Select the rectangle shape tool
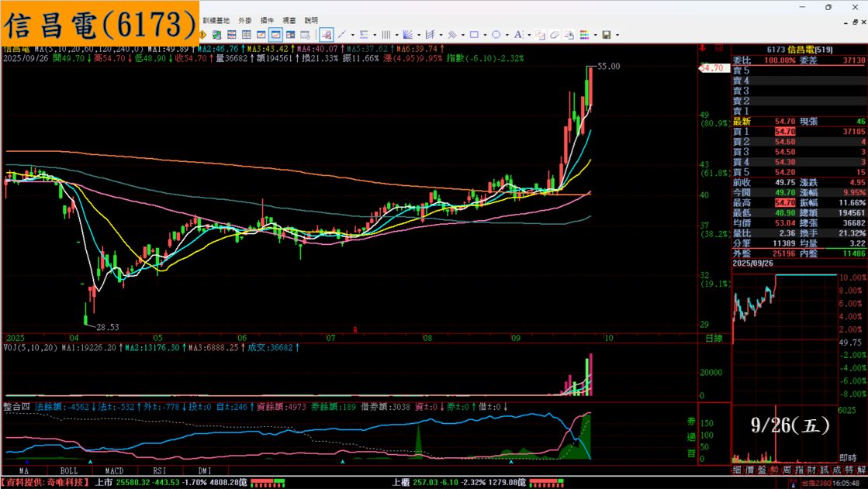This screenshot has width=868, height=489. click(x=474, y=35)
